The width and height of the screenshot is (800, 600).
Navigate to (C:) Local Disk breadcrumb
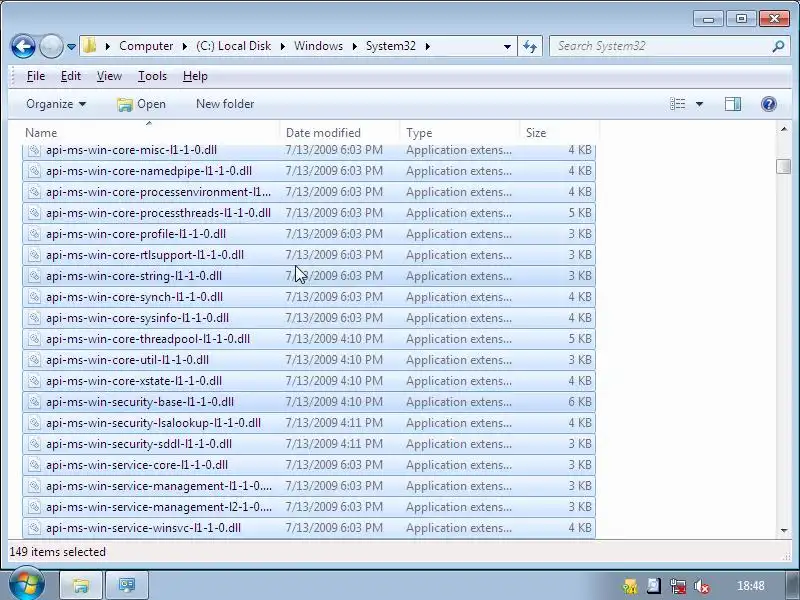click(234, 46)
